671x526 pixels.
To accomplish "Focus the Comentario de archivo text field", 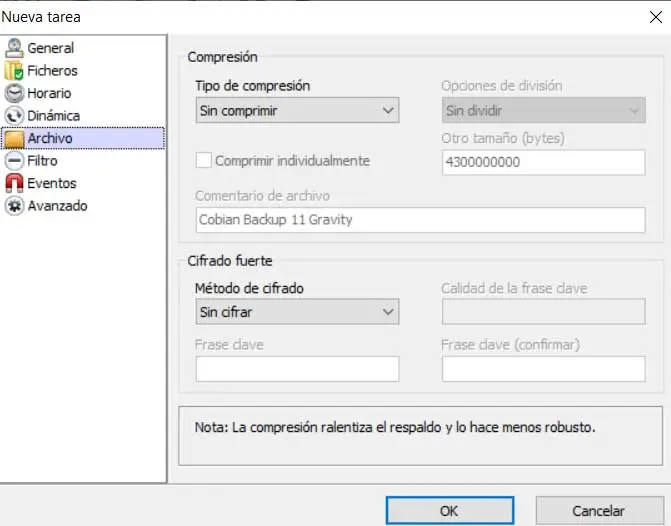I will 420,220.
